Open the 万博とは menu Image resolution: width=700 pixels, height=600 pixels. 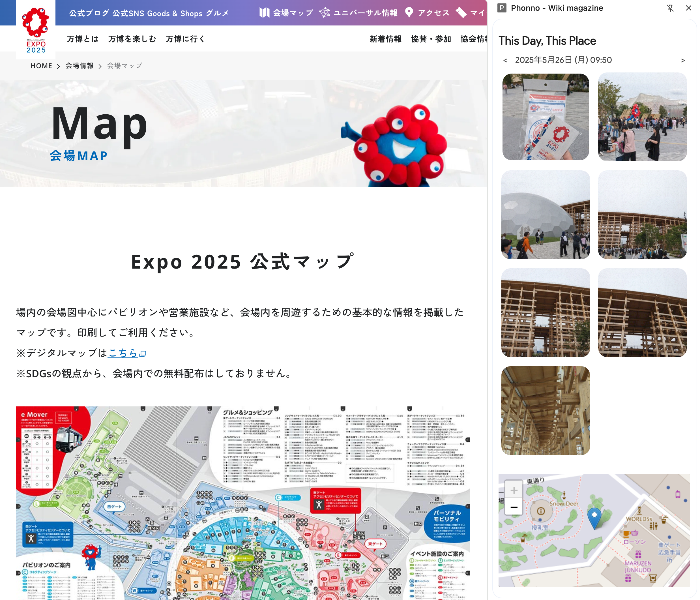[83, 39]
